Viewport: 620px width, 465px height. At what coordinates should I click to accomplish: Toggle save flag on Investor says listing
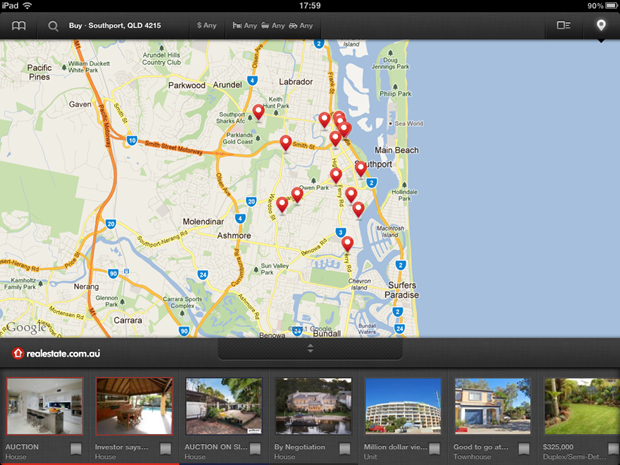click(165, 449)
